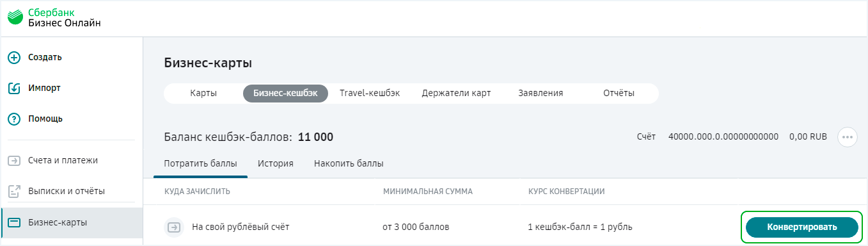Switch to the Отчёты tab
The height and width of the screenshot is (246, 868).
point(619,93)
